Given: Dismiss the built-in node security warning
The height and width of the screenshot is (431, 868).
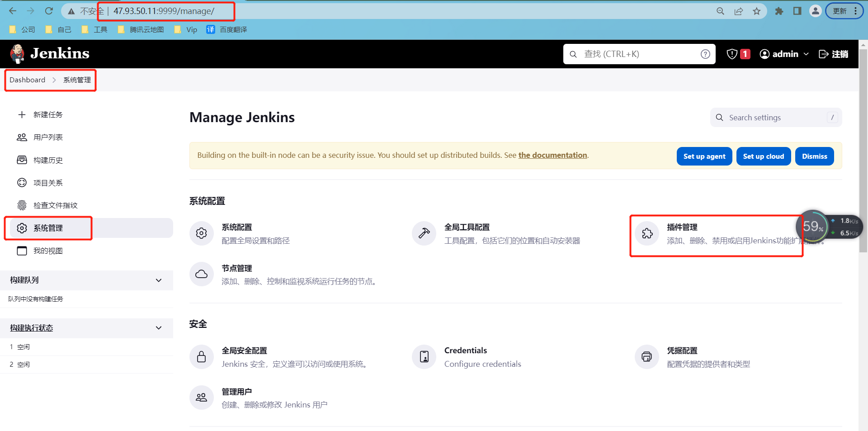Looking at the screenshot, I should (x=814, y=156).
